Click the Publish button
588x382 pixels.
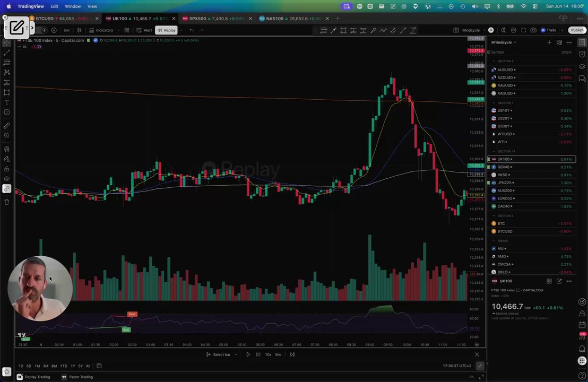[577, 30]
